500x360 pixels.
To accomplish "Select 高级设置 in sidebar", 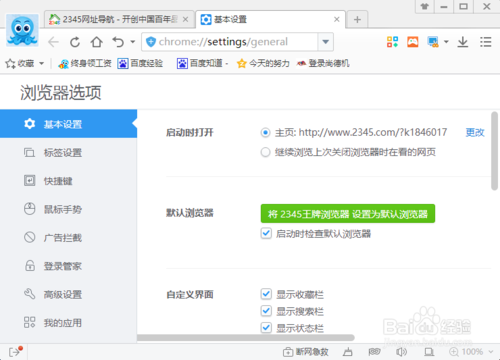I will [68, 294].
